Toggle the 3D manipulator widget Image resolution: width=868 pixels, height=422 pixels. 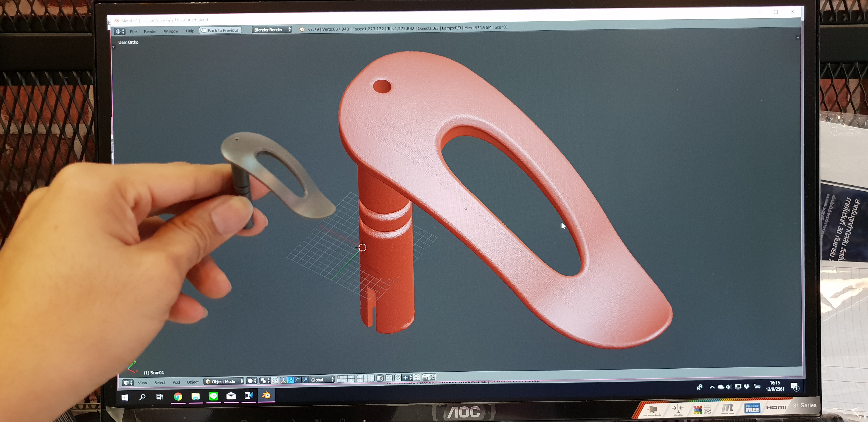click(x=283, y=380)
